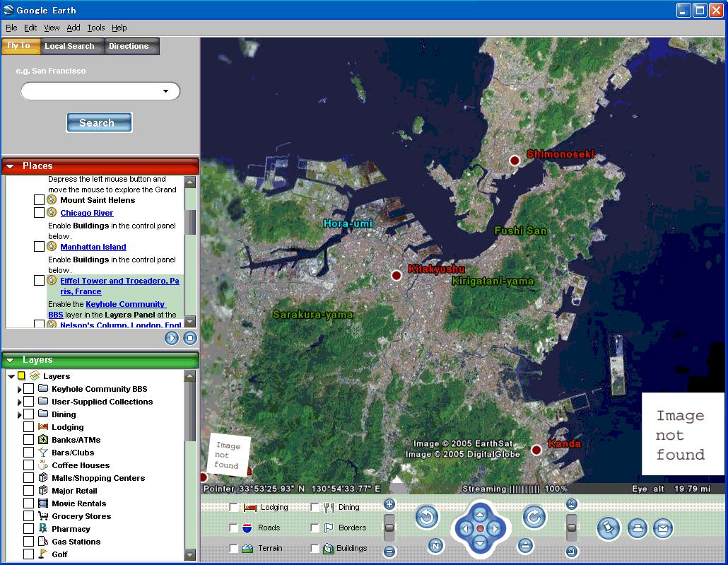Enable the Buildings checkbox
The width and height of the screenshot is (728, 565).
coord(315,548)
